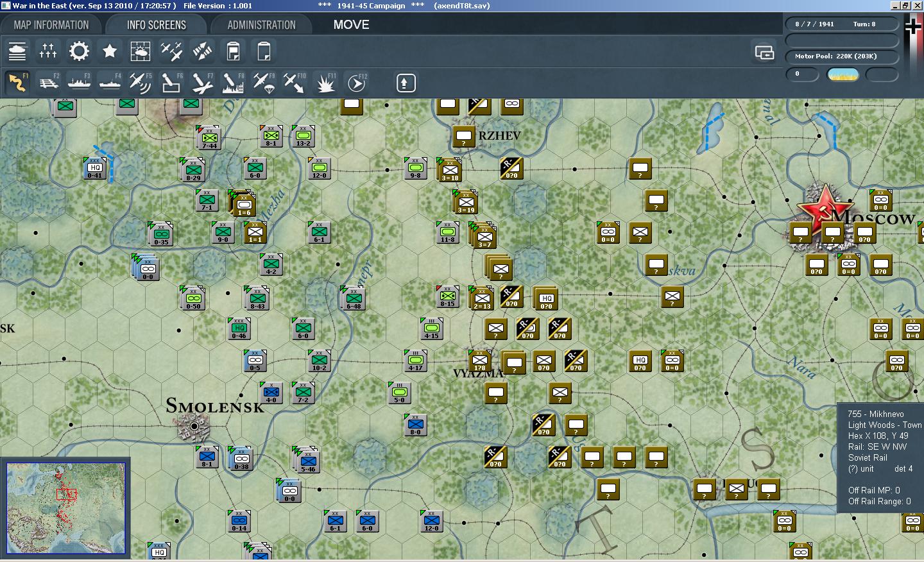Viewport: 924px width, 562px height.
Task: Click the Smolensk city hex marker
Action: coord(194,426)
